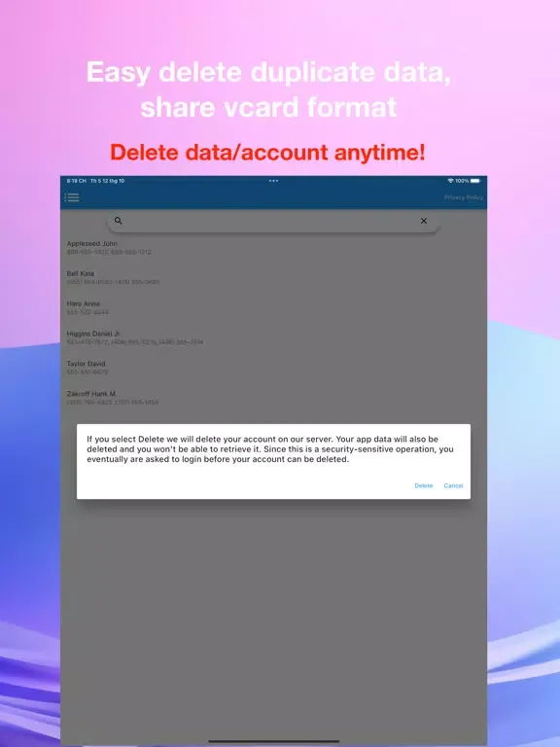Select contact Appleseed John

[273, 248]
